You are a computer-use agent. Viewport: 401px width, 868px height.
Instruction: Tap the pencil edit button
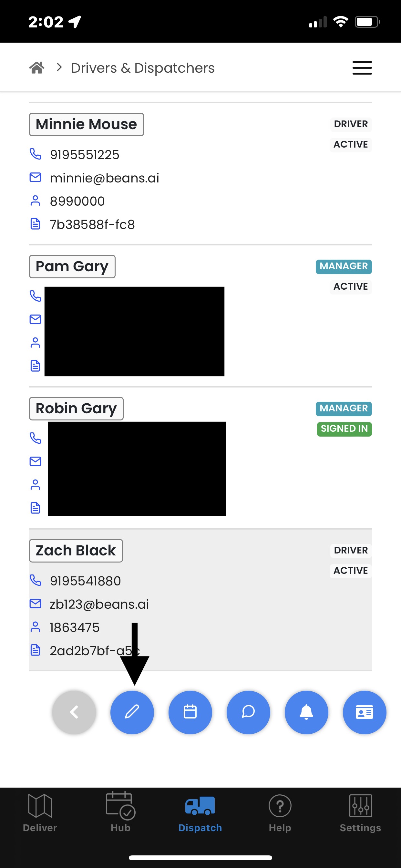132,712
